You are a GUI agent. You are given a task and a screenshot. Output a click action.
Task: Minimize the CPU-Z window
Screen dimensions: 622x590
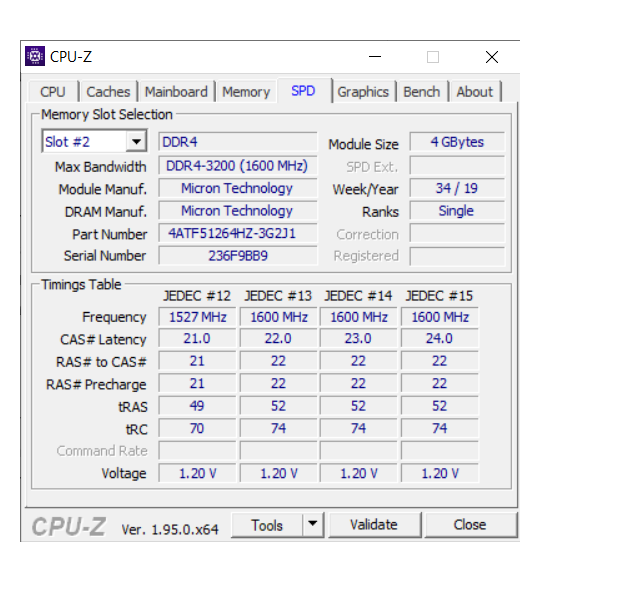374,57
